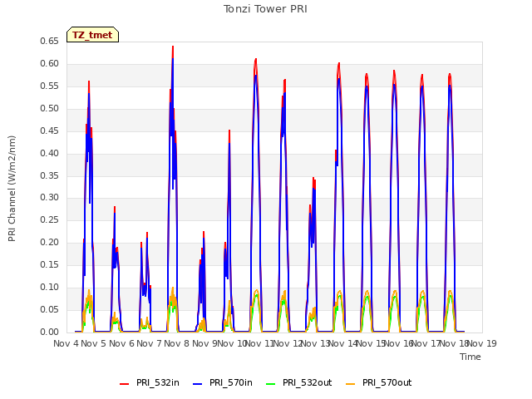Screen dimensions: 532x399
Task: Click the Nov 19 x-axis tick label
Action: pyautogui.click(x=482, y=343)
